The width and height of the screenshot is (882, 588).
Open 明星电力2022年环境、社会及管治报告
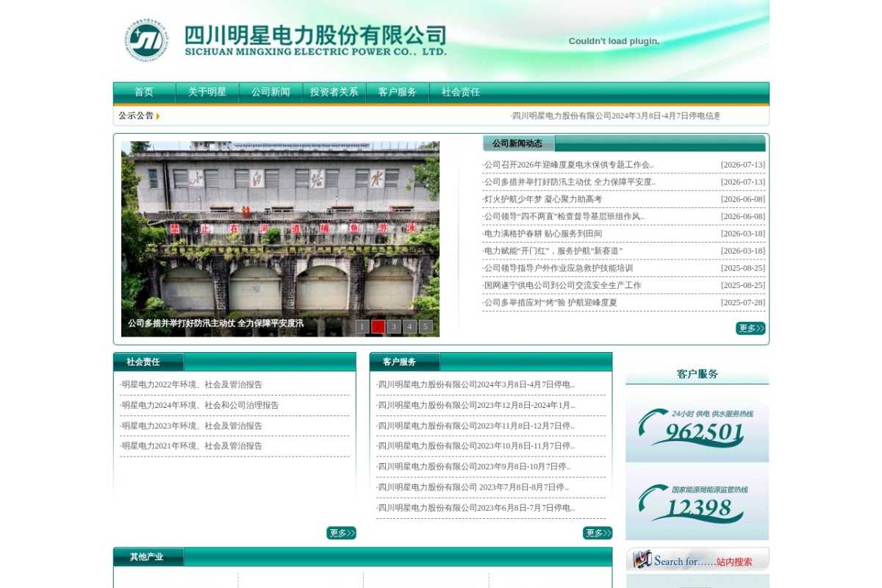[191, 384]
